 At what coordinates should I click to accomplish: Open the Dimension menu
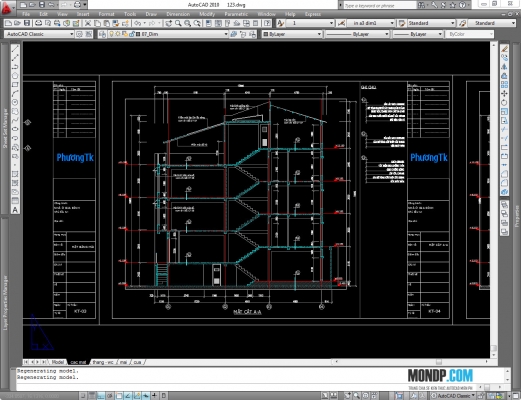178,14
